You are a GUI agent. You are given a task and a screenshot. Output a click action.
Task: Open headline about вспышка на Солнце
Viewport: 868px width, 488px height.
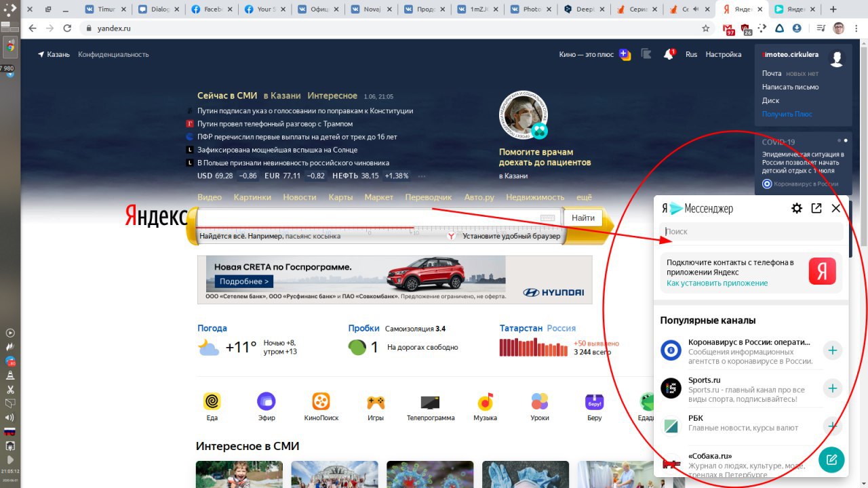(277, 150)
